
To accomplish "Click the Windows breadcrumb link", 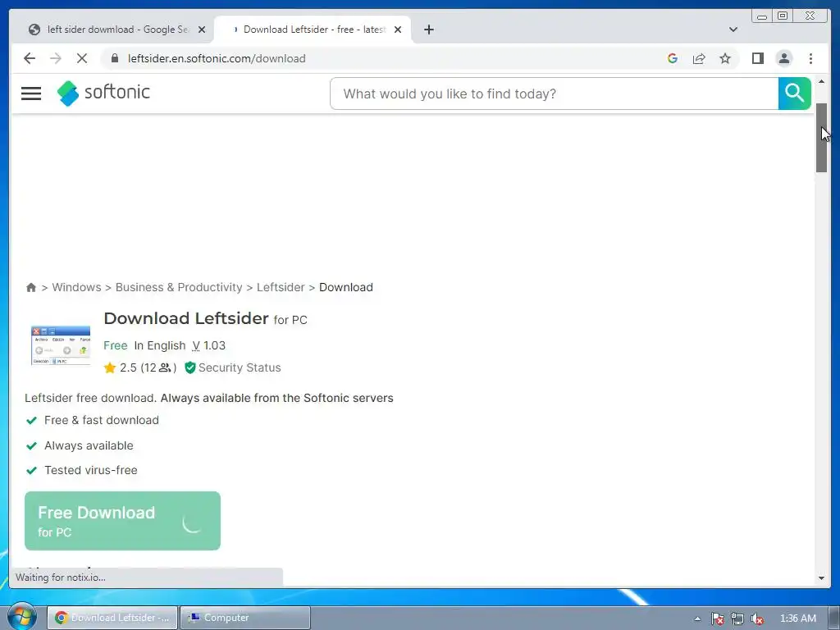I will (x=76, y=287).
